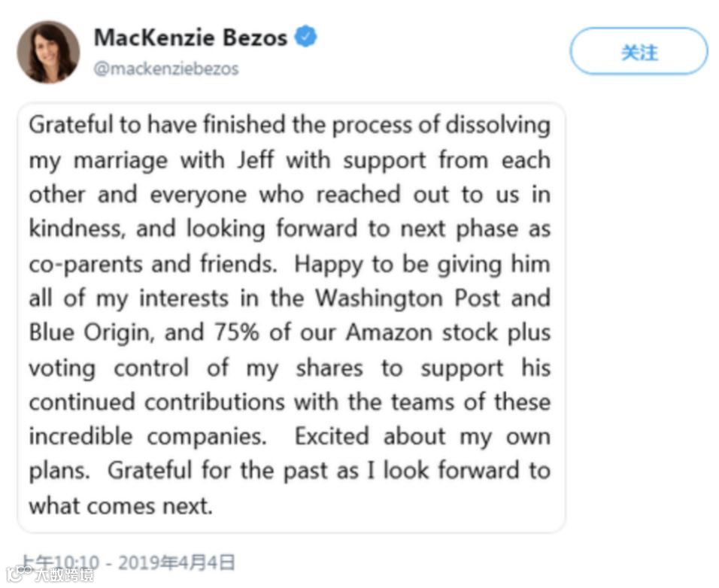Viewport: 719px width, 588px height.
Task: Click the word "Excited" in the tweet
Action: click(332, 437)
